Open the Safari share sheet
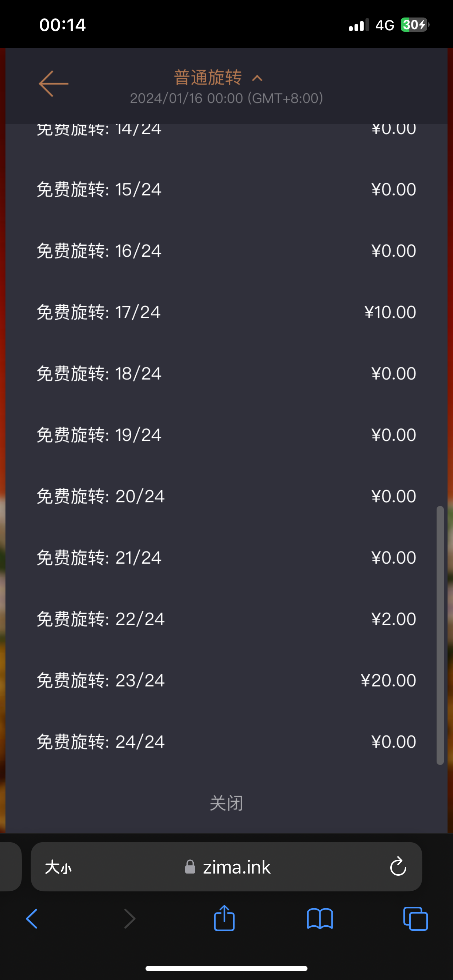Viewport: 453px width, 980px height. 224,918
